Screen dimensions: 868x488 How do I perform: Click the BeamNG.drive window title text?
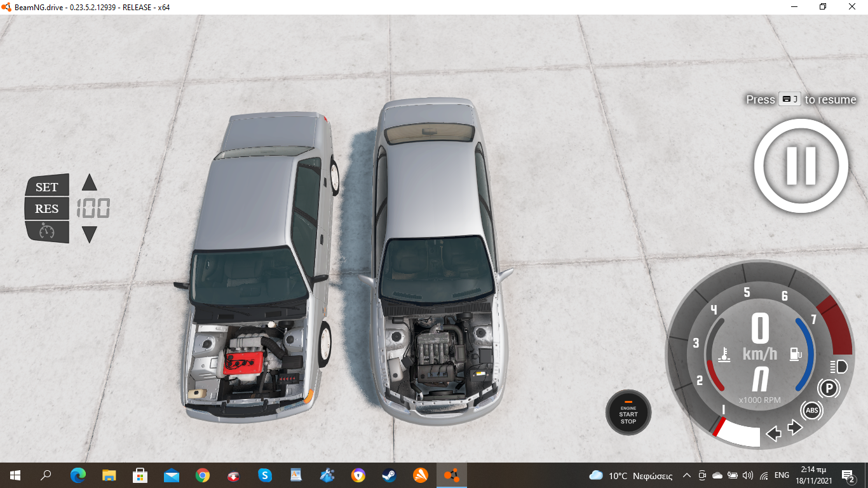[92, 7]
